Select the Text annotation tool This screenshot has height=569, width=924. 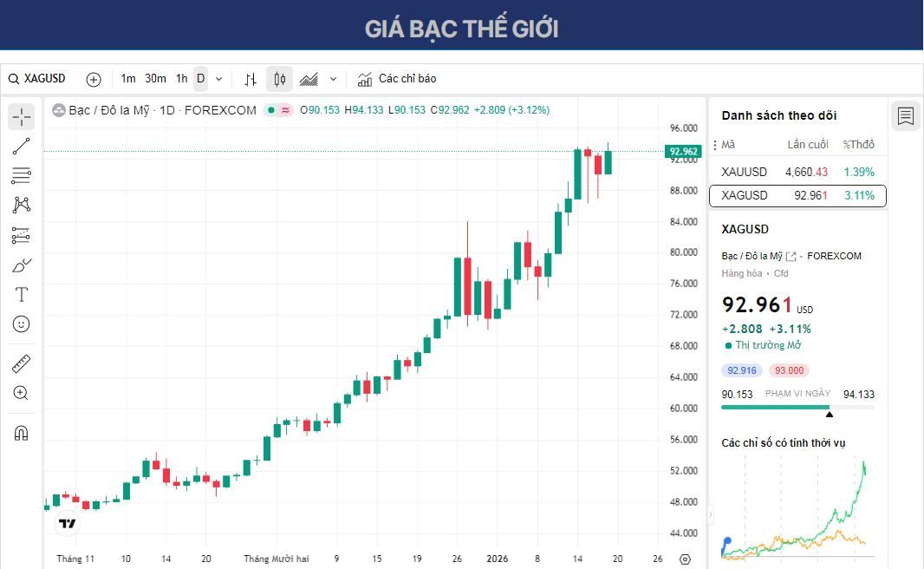click(21, 294)
